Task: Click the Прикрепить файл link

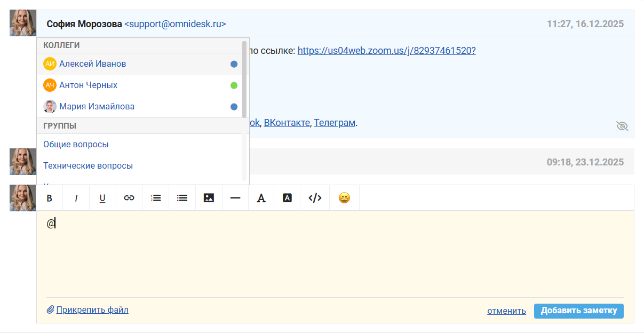Action: click(x=92, y=310)
